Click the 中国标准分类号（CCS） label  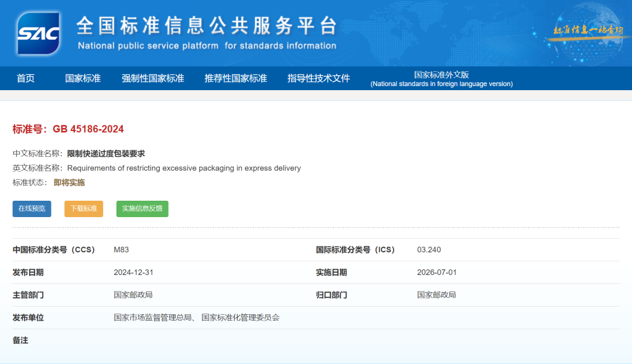coord(54,250)
